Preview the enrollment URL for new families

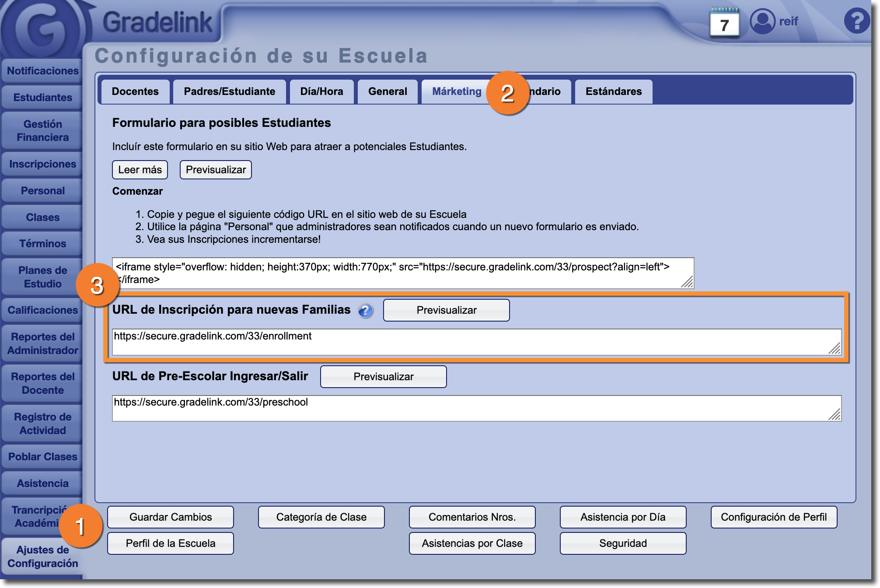[446, 310]
